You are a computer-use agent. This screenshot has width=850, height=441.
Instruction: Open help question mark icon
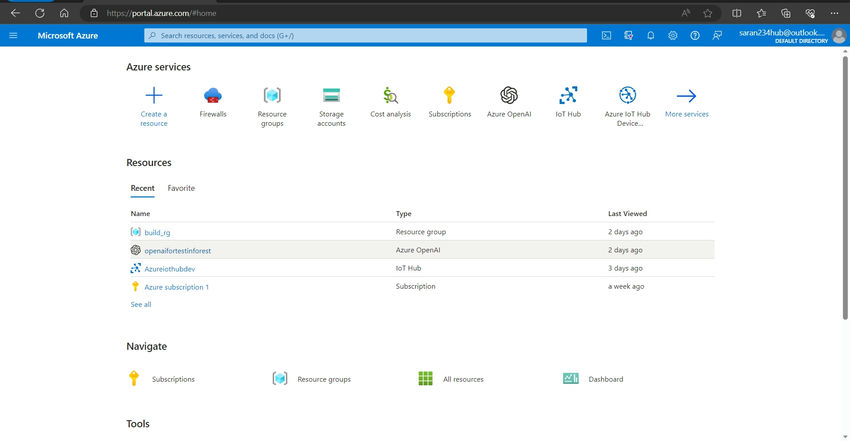click(x=695, y=36)
